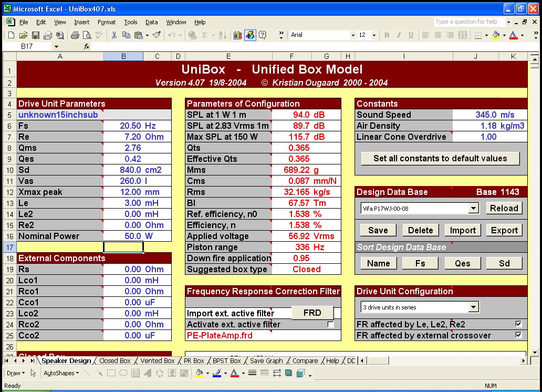Launch the Chart Wizard icon
542x392 pixels.
click(237, 35)
